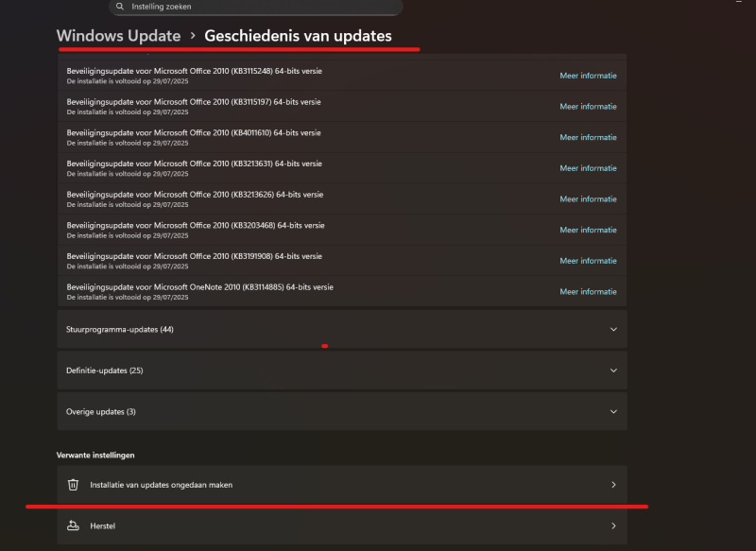Open Meer informatie for KB3115197

[588, 107]
